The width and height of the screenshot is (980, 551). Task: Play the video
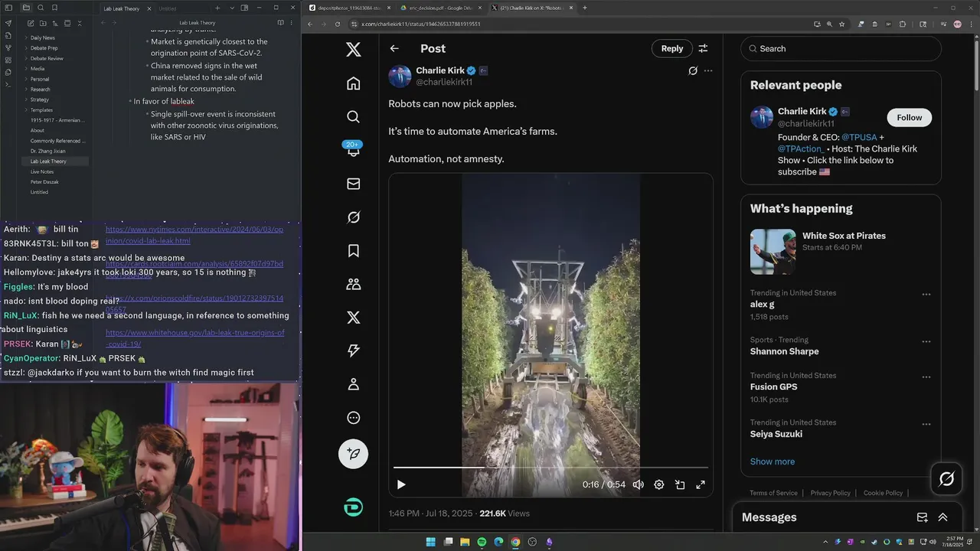coord(401,484)
